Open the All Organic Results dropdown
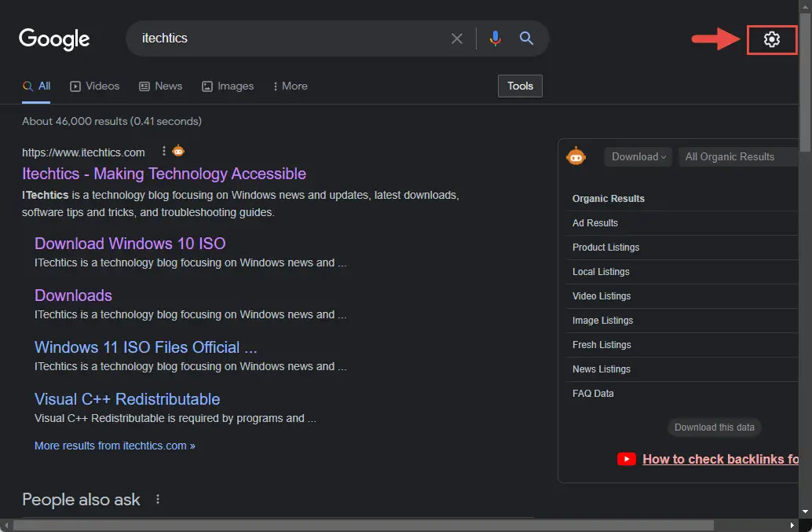 click(738, 157)
